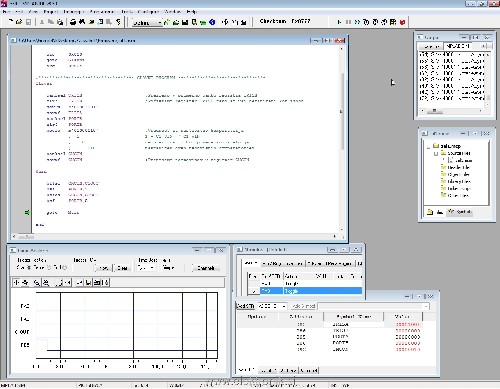Click the Step Over debug icon

pyautogui.click(x=375, y=22)
